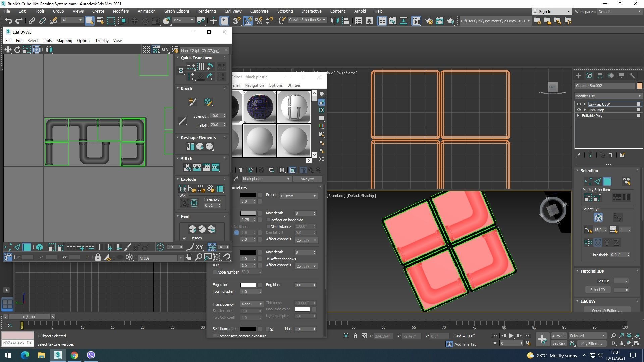
Task: Open Google Chrome from the taskbar
Action: [x=74, y=355]
